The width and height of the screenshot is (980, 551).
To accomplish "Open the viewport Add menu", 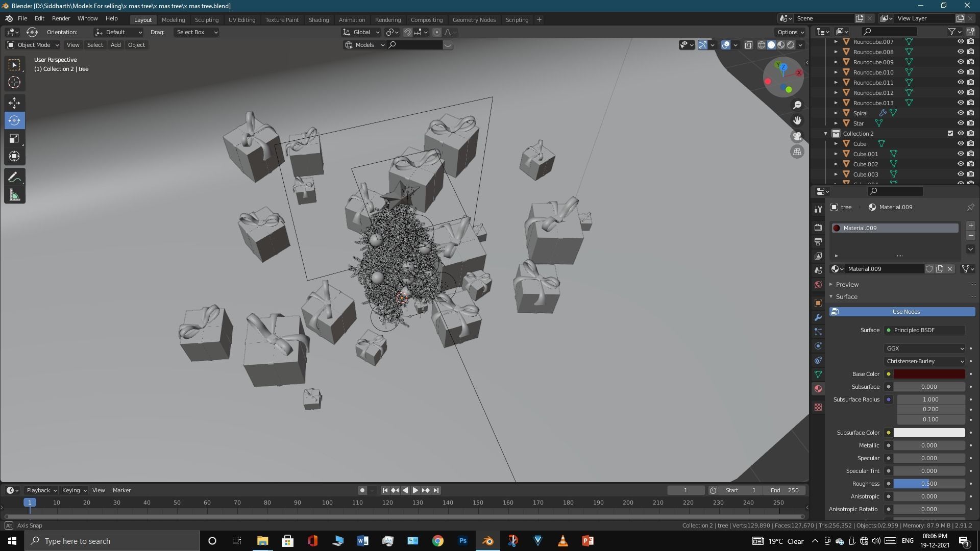I will [x=115, y=45].
